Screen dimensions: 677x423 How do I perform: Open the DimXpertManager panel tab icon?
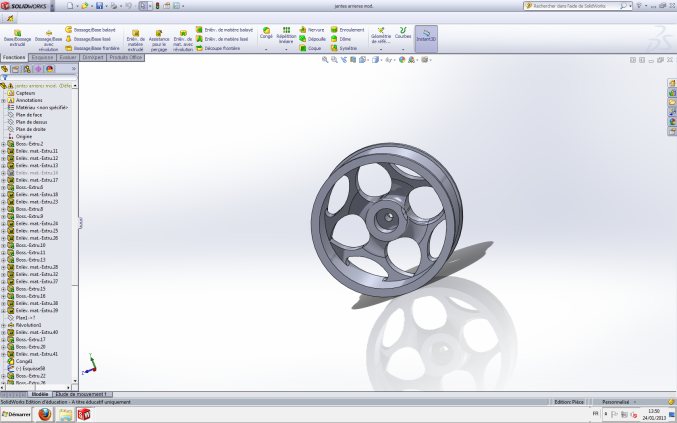pos(38,69)
